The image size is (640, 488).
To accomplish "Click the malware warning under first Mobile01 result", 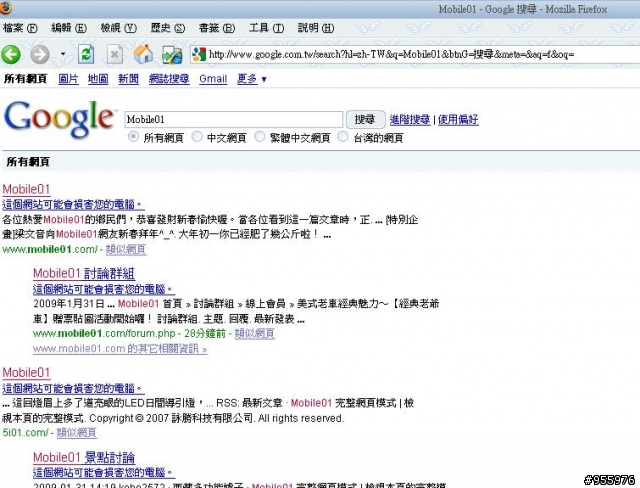I will click(x=73, y=204).
